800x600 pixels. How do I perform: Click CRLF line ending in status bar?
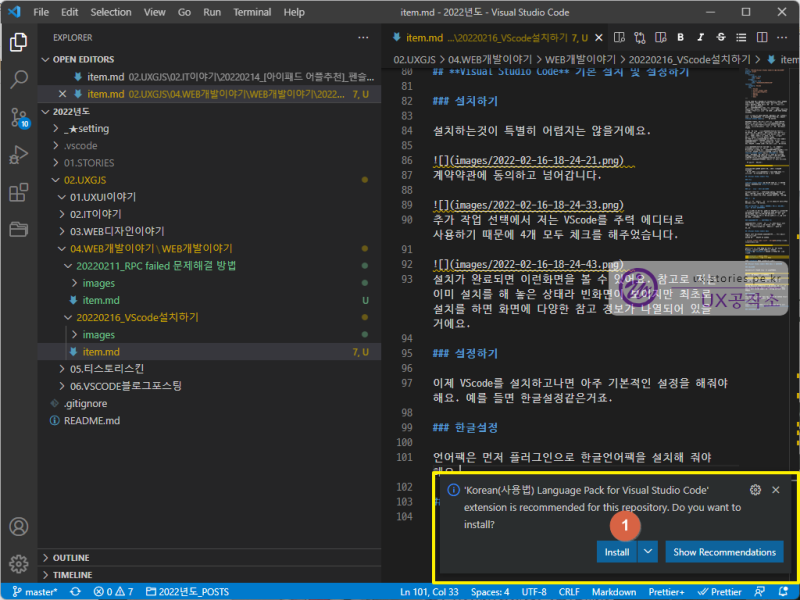pyautogui.click(x=569, y=592)
